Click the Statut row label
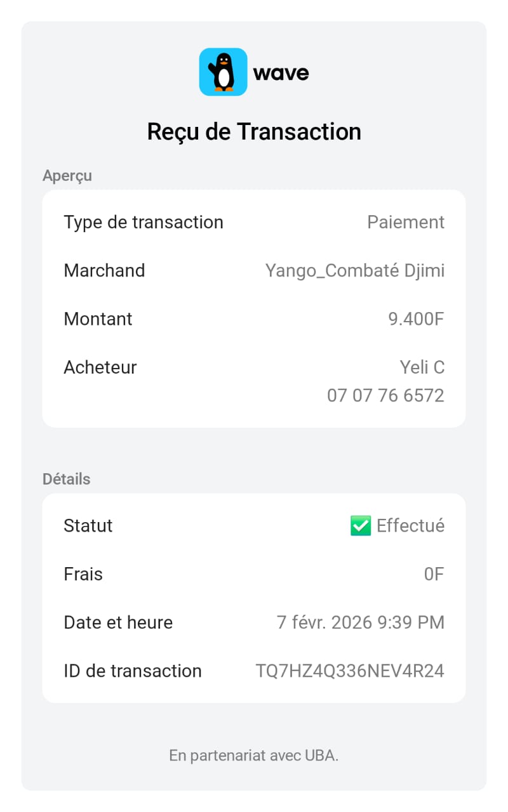 click(x=88, y=525)
